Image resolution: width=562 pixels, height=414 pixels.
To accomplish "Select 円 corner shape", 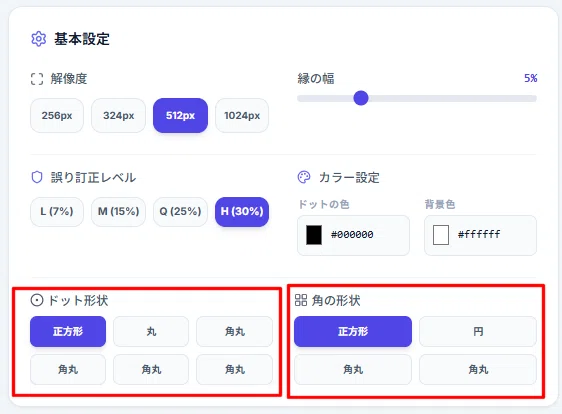I will [478, 331].
